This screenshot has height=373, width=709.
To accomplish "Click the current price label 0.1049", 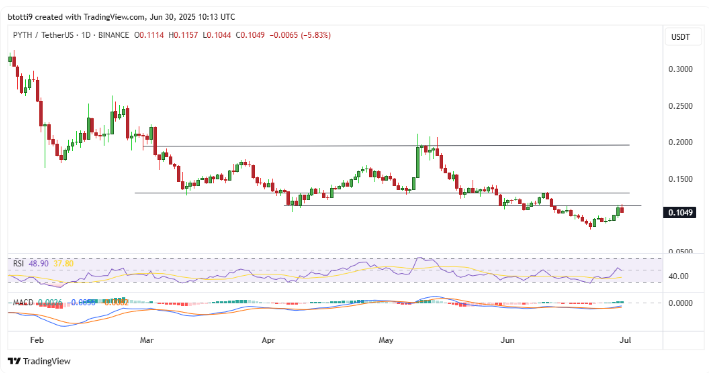I will (x=679, y=212).
